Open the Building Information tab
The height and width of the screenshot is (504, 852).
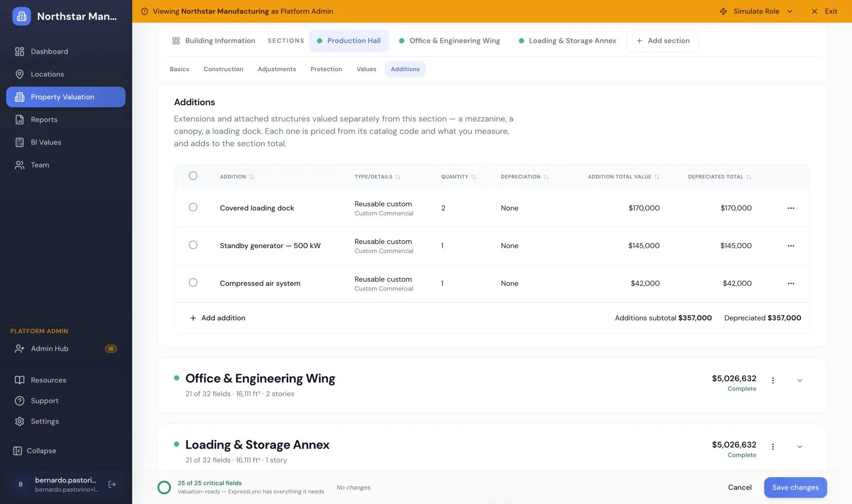(x=214, y=41)
